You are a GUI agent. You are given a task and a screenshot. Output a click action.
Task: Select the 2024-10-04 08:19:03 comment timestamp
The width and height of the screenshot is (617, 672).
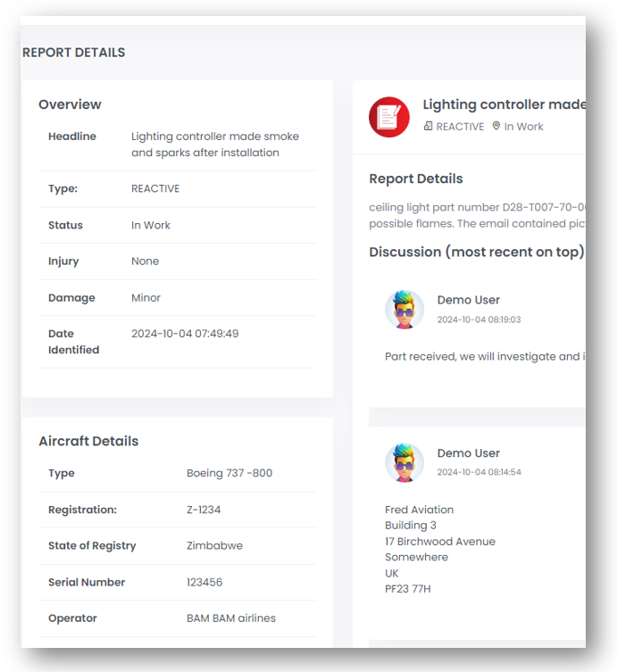pyautogui.click(x=479, y=319)
